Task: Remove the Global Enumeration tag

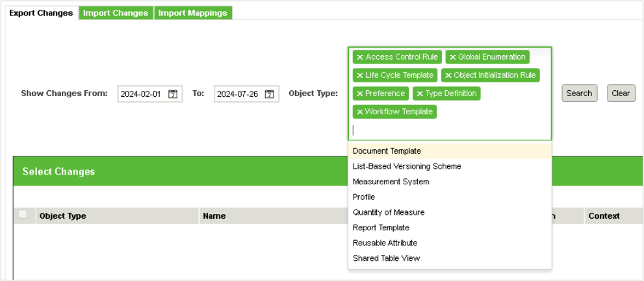Action: 452,57
